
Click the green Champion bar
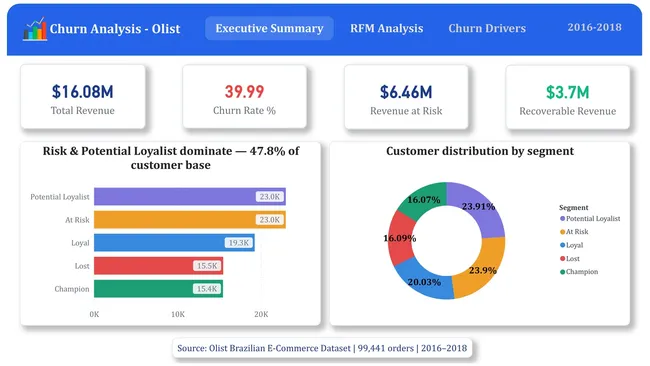click(158, 289)
